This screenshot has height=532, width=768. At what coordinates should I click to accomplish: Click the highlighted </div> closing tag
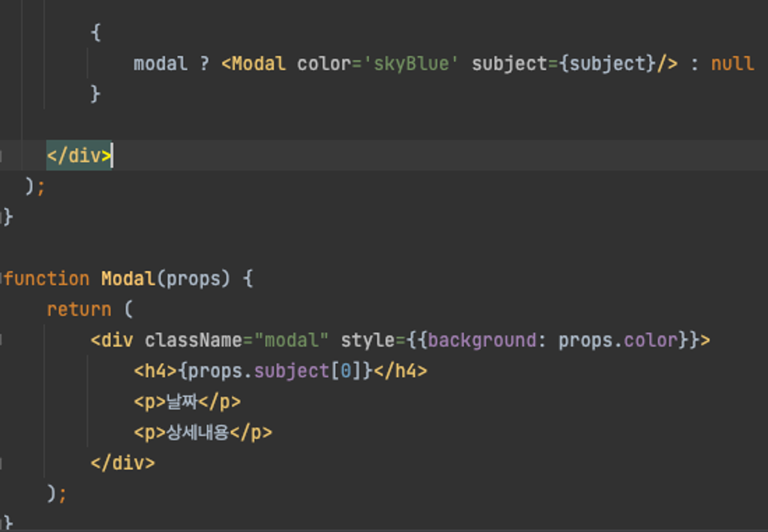coord(79,155)
